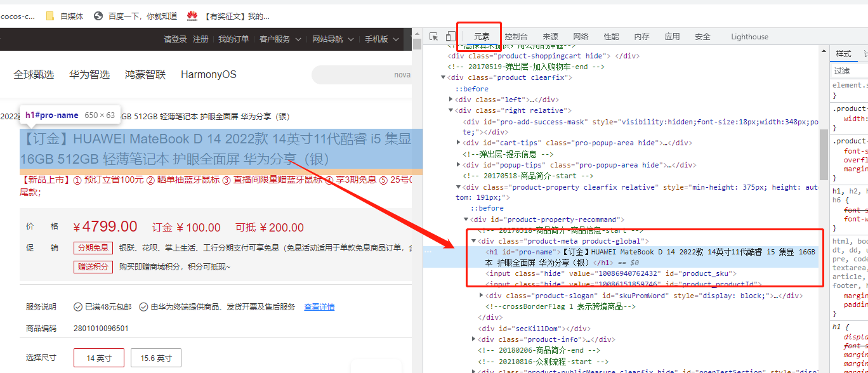
Task: Collapse the product-meta product-global node
Action: point(473,241)
